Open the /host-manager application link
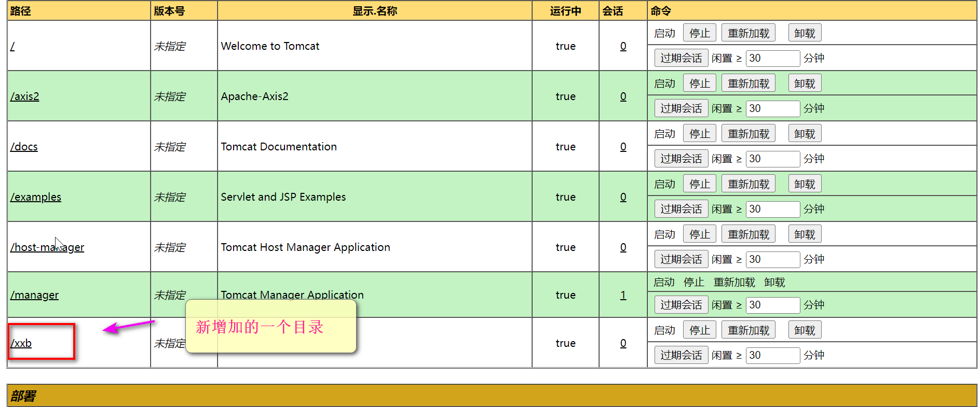This screenshot has width=980, height=407. [47, 247]
